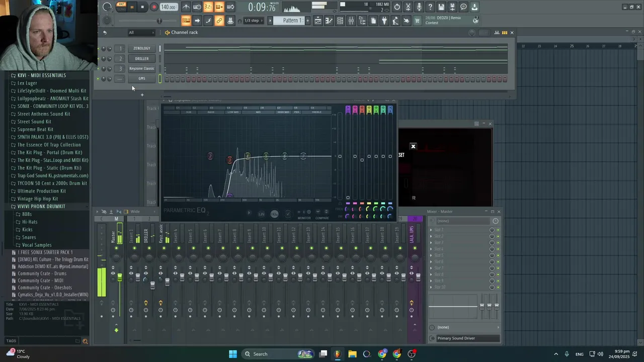Toggle the metronome icon
The image size is (644, 362).
(x=186, y=7)
